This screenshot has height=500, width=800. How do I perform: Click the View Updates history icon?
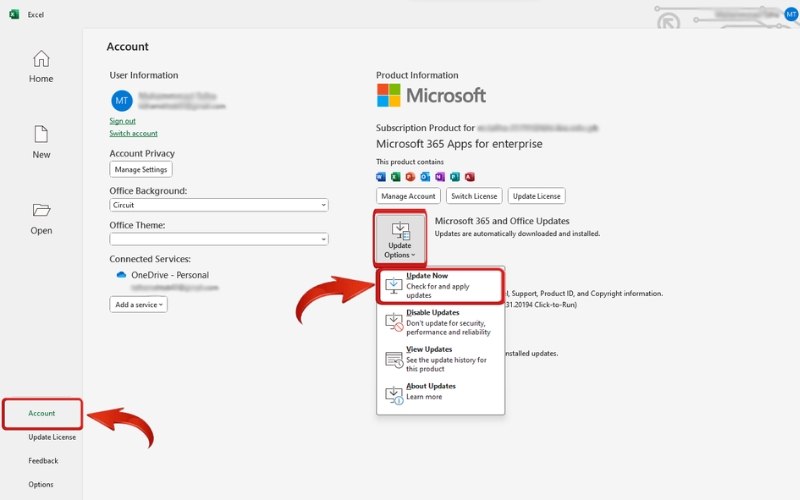point(393,359)
